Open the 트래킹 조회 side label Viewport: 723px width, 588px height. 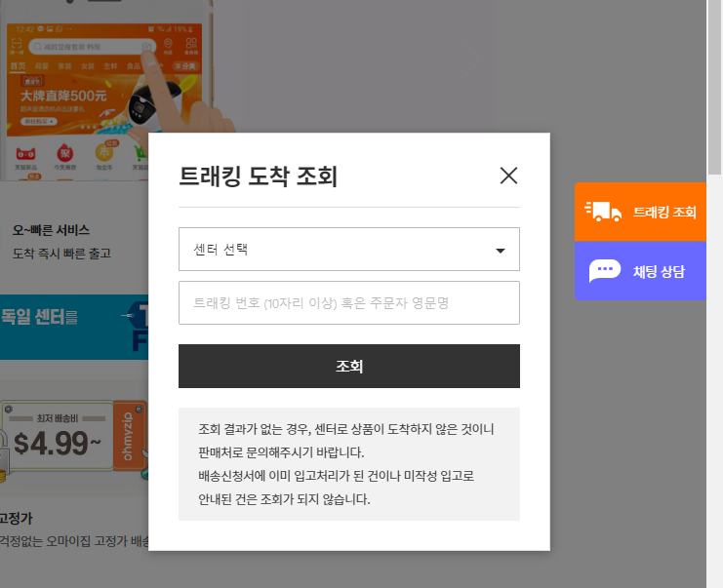point(664,212)
